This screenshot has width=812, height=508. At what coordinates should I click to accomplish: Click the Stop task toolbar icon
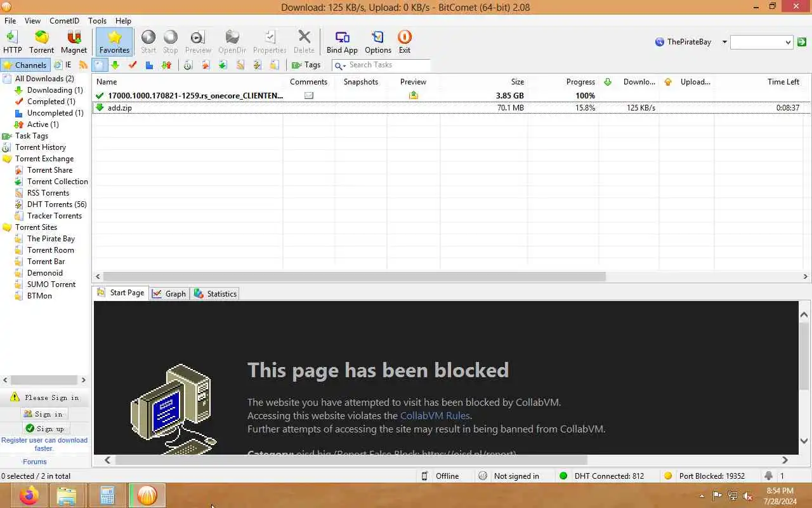(171, 42)
